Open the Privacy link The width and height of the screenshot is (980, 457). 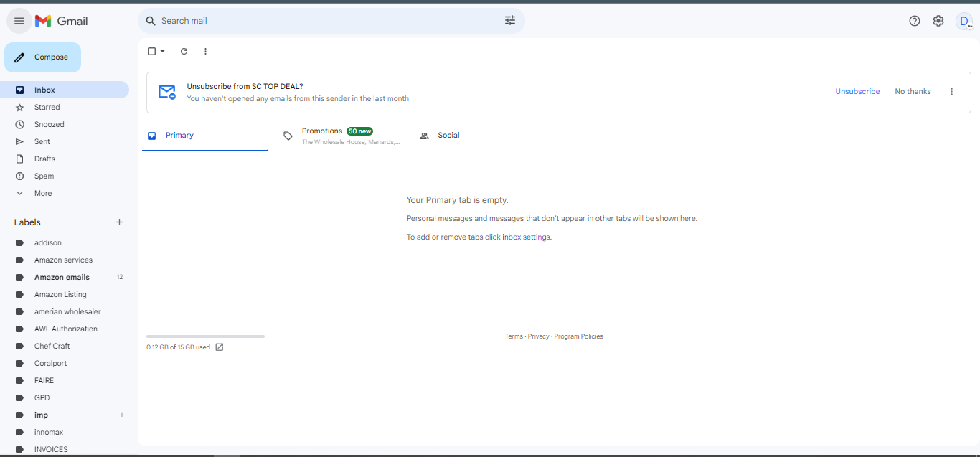coord(538,336)
